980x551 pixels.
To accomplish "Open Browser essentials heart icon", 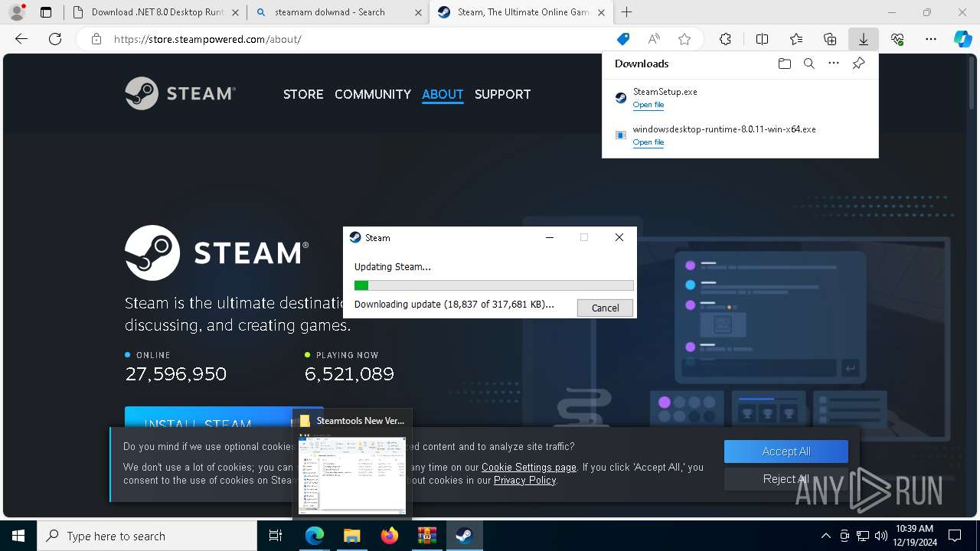I will point(897,39).
